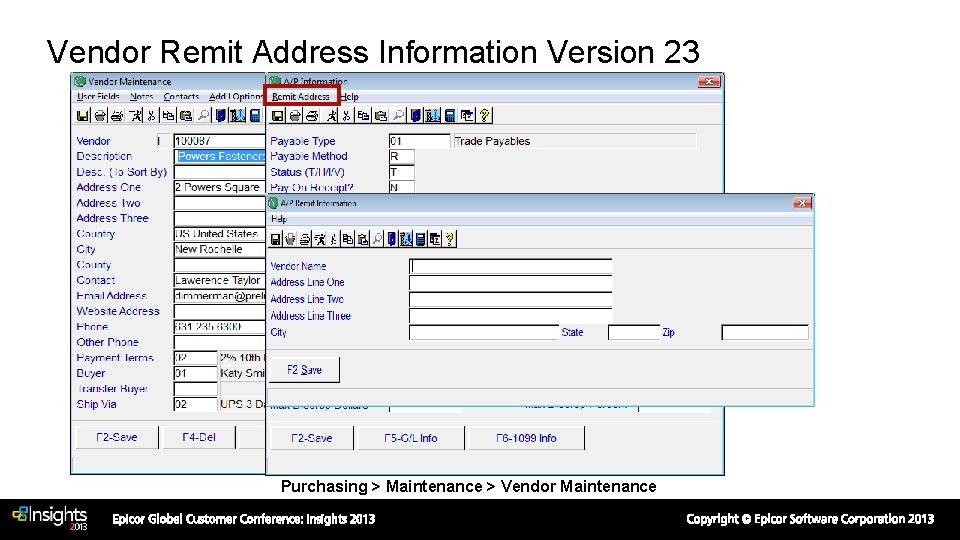960x540 pixels.
Task: Click Calculator icon in A/P Remit Information toolbar
Action: point(421,239)
